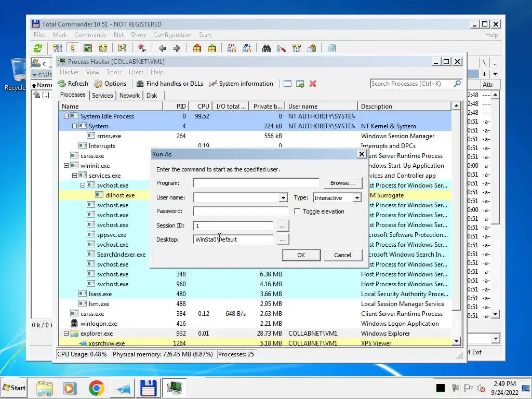Click the Session ID ellipsis button
The width and height of the screenshot is (532, 399).
tap(283, 225)
